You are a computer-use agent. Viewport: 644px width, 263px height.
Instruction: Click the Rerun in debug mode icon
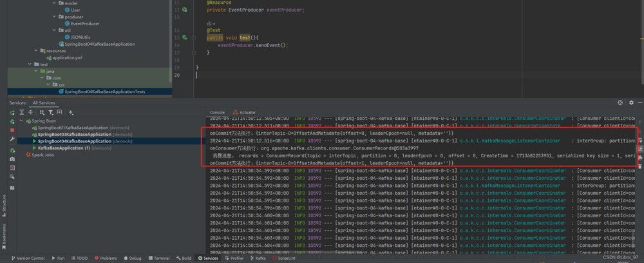[12, 121]
